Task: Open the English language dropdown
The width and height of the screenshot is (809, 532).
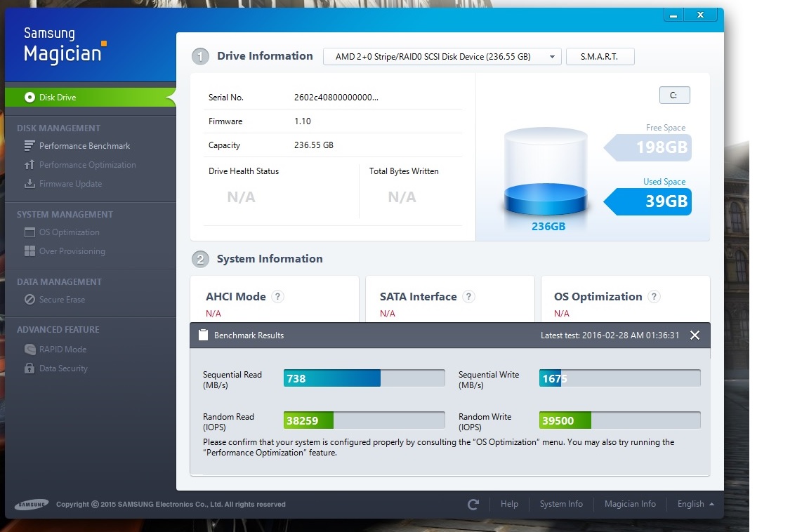Action: click(695, 504)
